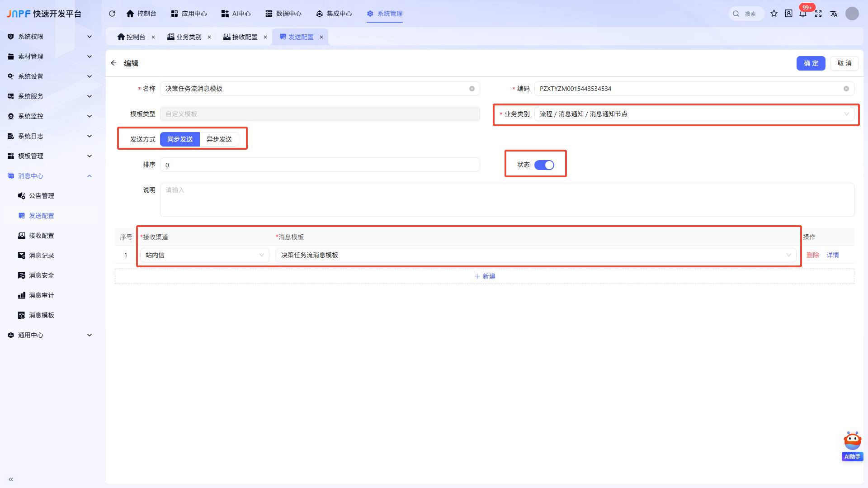
Task: Expand the 系统权限 sidebar menu
Action: (x=51, y=37)
